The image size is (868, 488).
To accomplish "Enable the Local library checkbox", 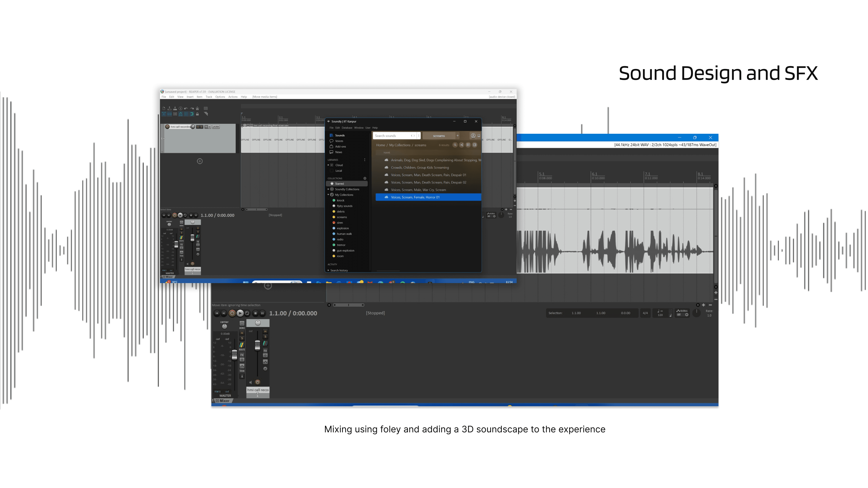I will point(332,171).
